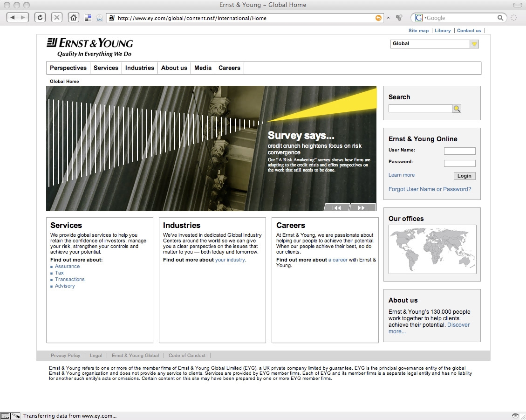Follow the a career link
This screenshot has width=526, height=420.
point(338,260)
